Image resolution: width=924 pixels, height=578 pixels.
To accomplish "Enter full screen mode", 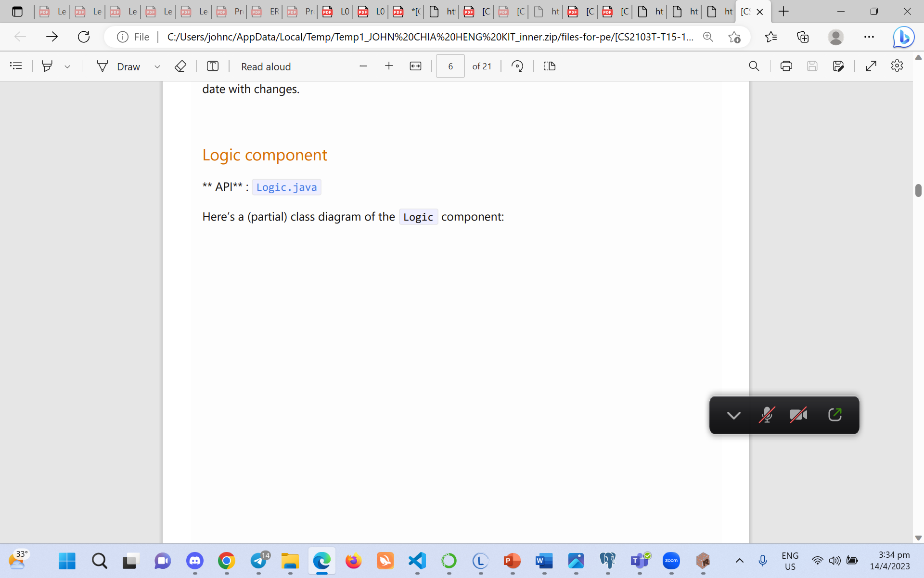I will [871, 66].
